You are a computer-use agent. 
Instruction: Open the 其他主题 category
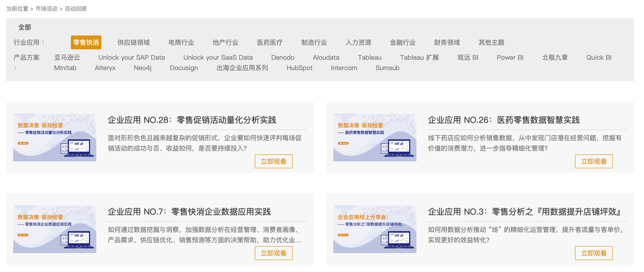click(491, 42)
